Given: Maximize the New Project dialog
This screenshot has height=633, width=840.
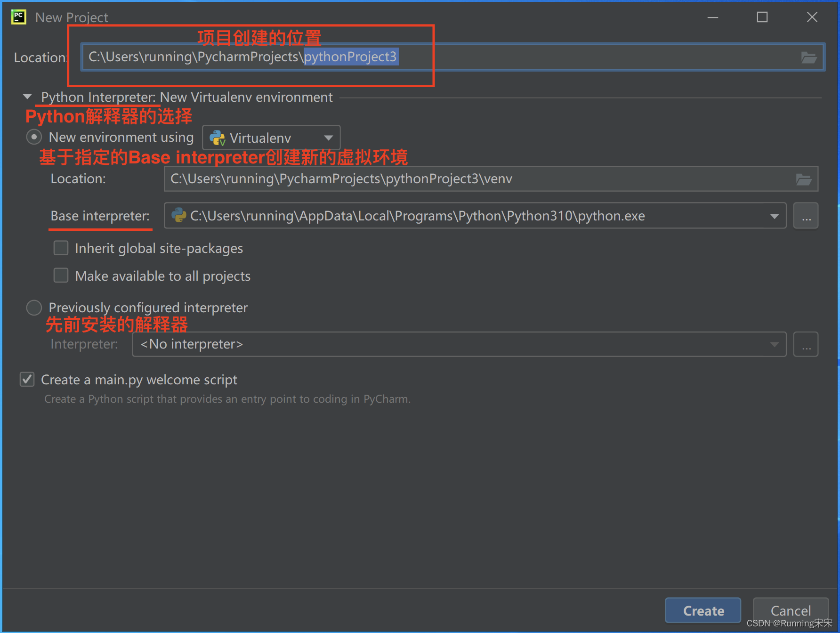Looking at the screenshot, I should 762,17.
